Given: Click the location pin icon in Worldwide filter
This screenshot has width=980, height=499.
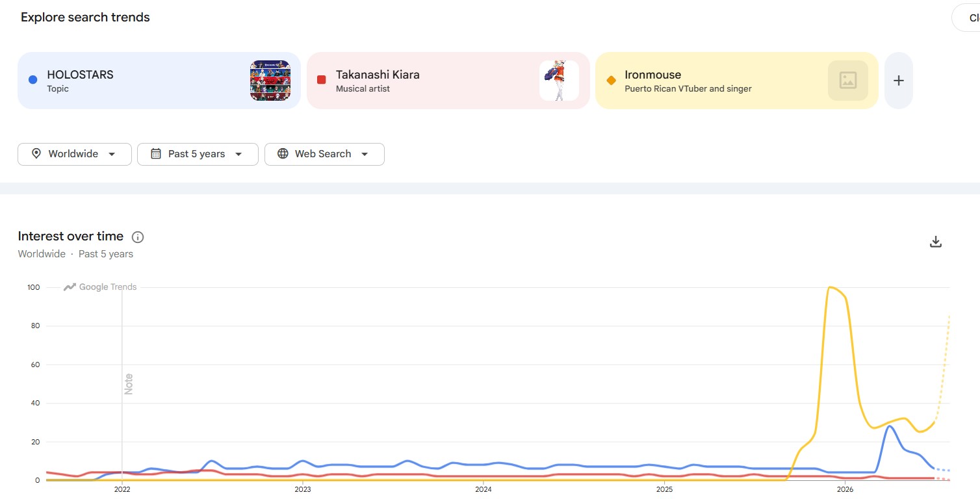Looking at the screenshot, I should point(36,154).
